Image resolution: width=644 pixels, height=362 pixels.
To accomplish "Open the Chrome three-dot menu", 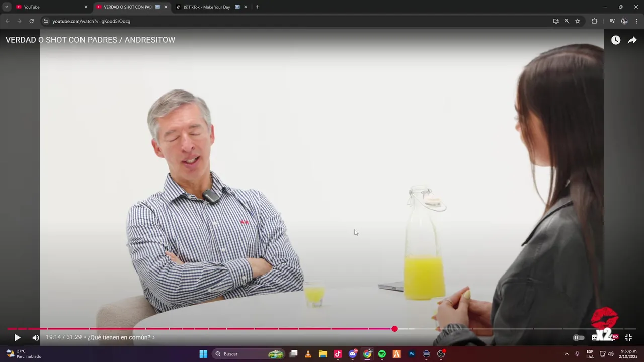I will point(637,21).
